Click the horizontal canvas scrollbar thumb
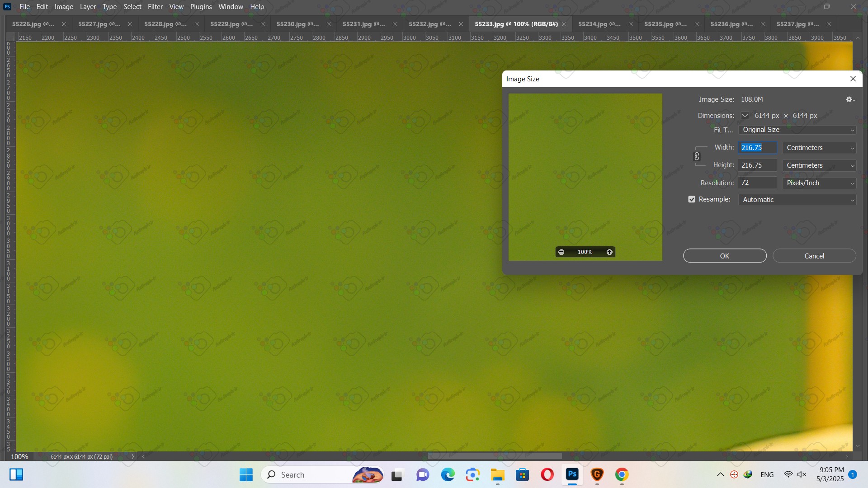 coord(495,456)
